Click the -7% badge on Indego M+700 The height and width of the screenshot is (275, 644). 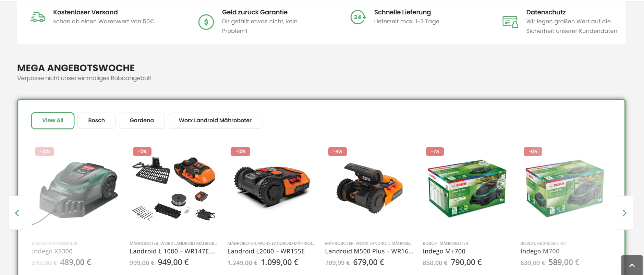pyautogui.click(x=435, y=151)
